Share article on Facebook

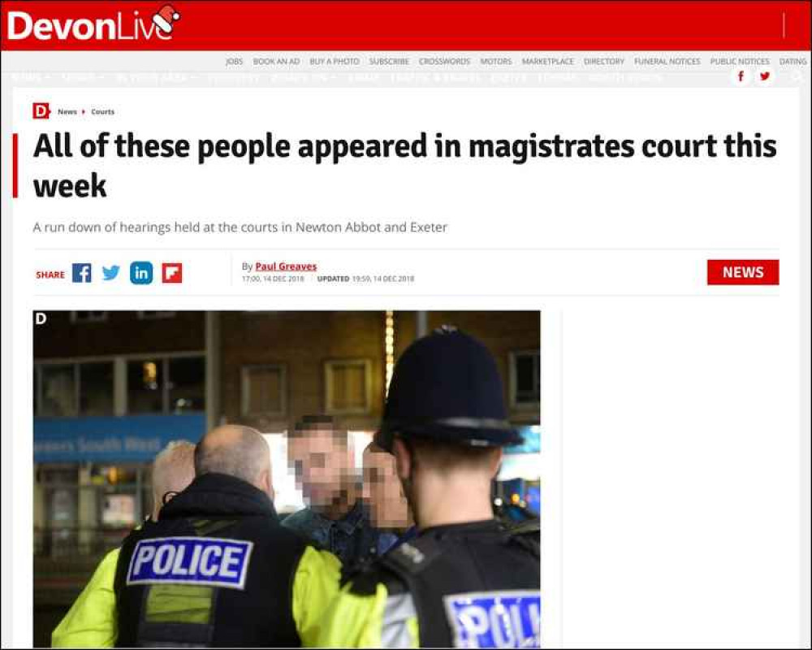[81, 273]
